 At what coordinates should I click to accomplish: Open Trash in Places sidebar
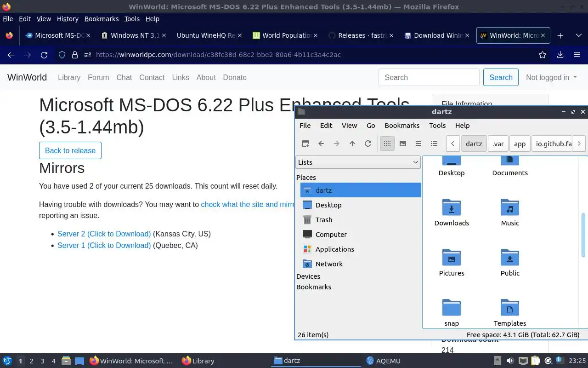[x=361, y=219]
